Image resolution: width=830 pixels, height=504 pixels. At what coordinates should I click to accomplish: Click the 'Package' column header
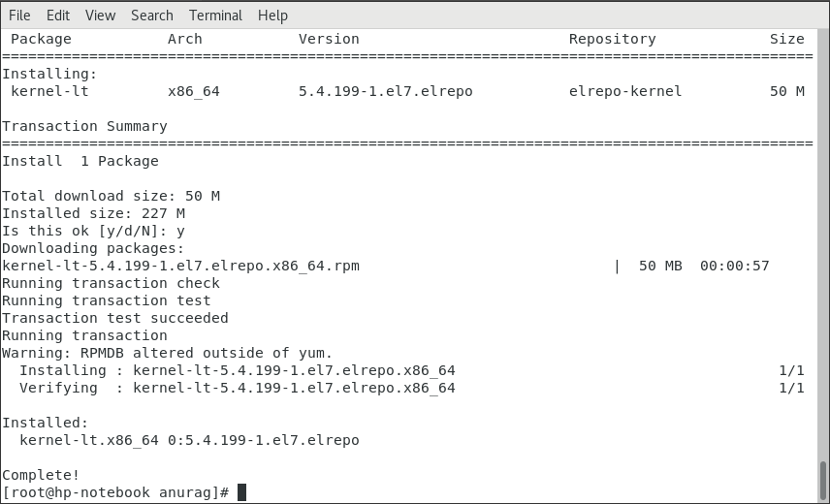pyautogui.click(x=41, y=39)
